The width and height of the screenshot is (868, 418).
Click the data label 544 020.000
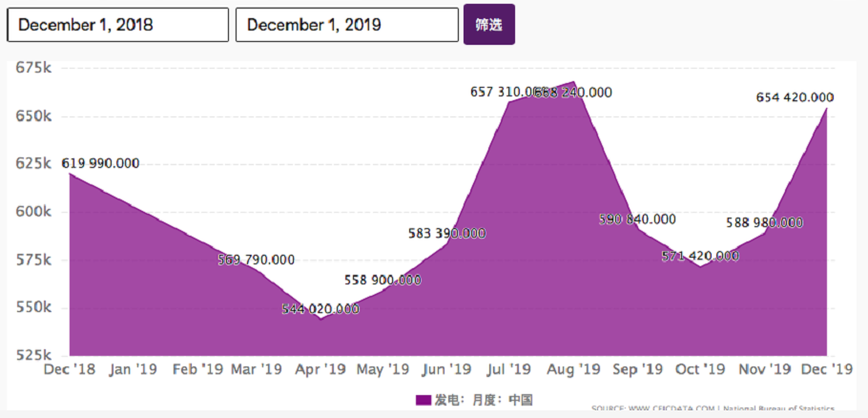point(320,309)
